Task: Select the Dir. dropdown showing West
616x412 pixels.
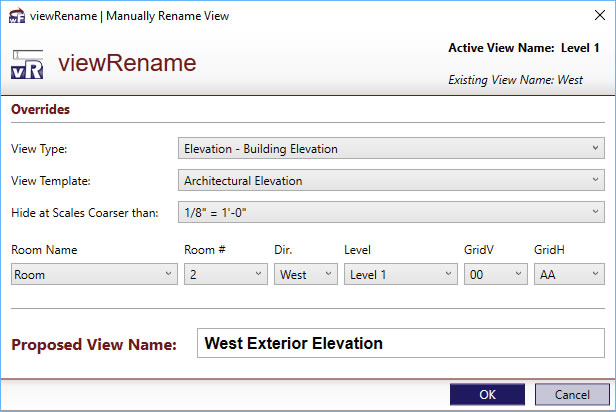Action: (x=306, y=274)
